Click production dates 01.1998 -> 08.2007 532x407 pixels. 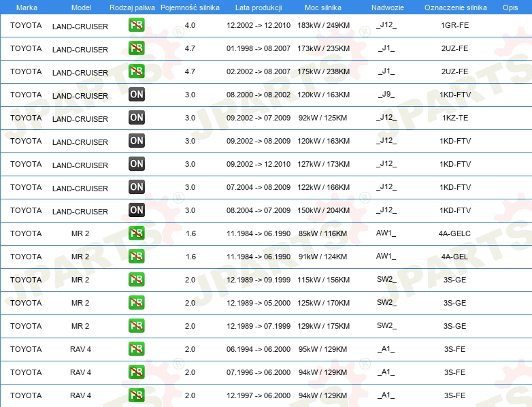tap(259, 48)
